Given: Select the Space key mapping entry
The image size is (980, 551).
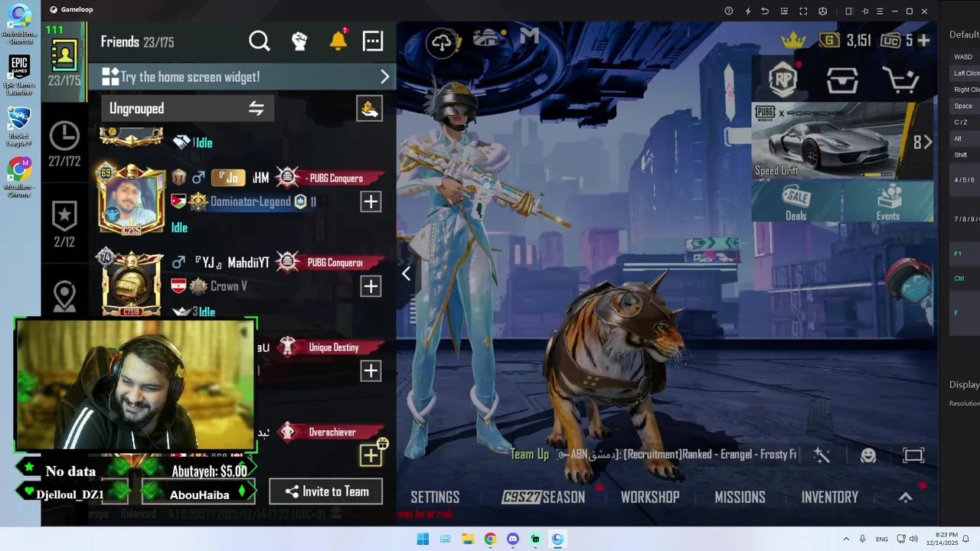Looking at the screenshot, I should click(x=963, y=106).
